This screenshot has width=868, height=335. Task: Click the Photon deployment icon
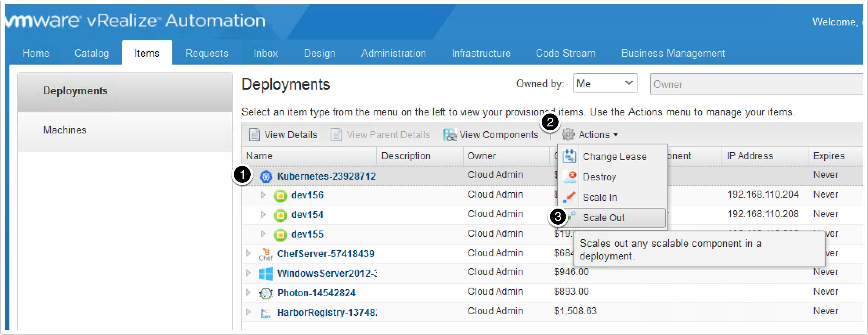pyautogui.click(x=266, y=293)
